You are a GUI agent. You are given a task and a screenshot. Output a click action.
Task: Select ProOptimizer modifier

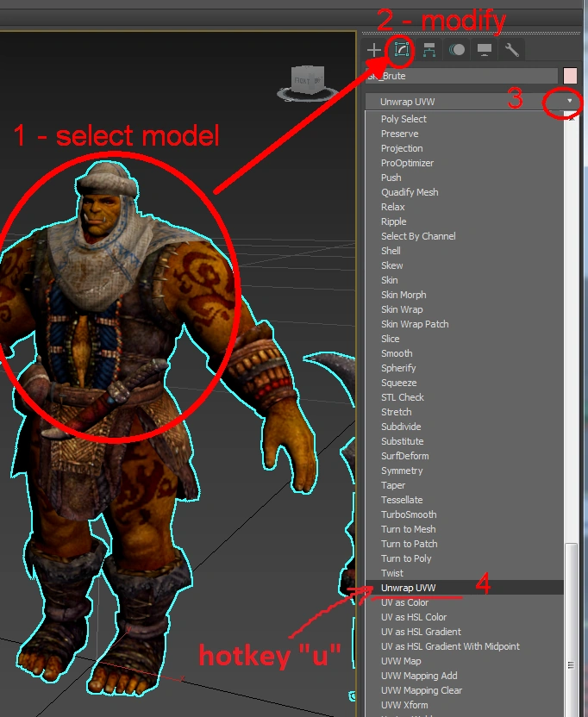(x=407, y=163)
